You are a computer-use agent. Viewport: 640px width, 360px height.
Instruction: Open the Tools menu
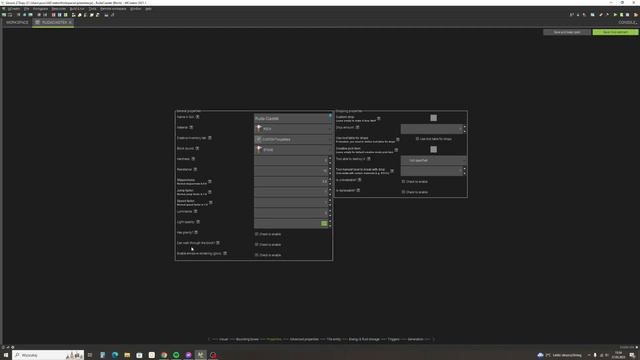pyautogui.click(x=93, y=9)
